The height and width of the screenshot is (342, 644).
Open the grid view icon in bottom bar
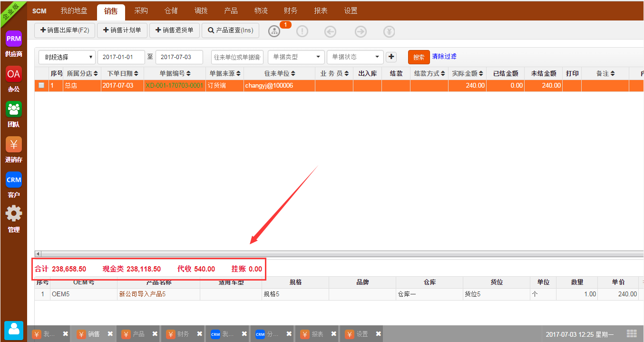click(x=632, y=333)
